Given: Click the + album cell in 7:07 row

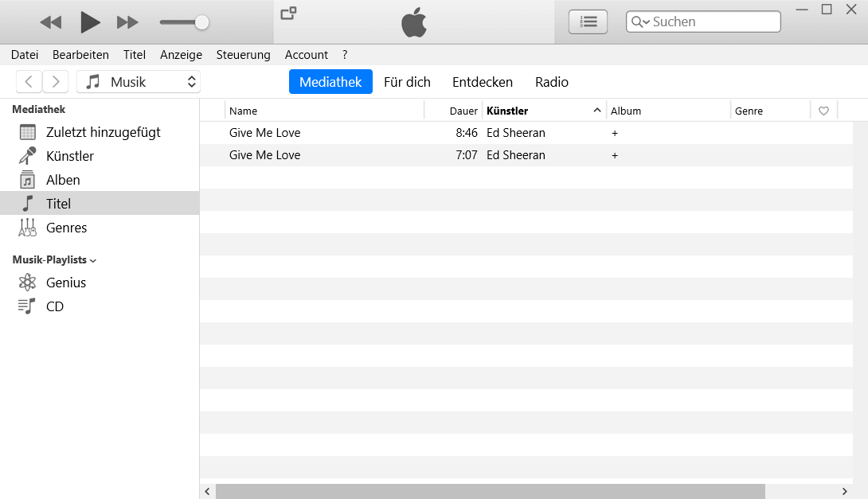Looking at the screenshot, I should pyautogui.click(x=615, y=155).
